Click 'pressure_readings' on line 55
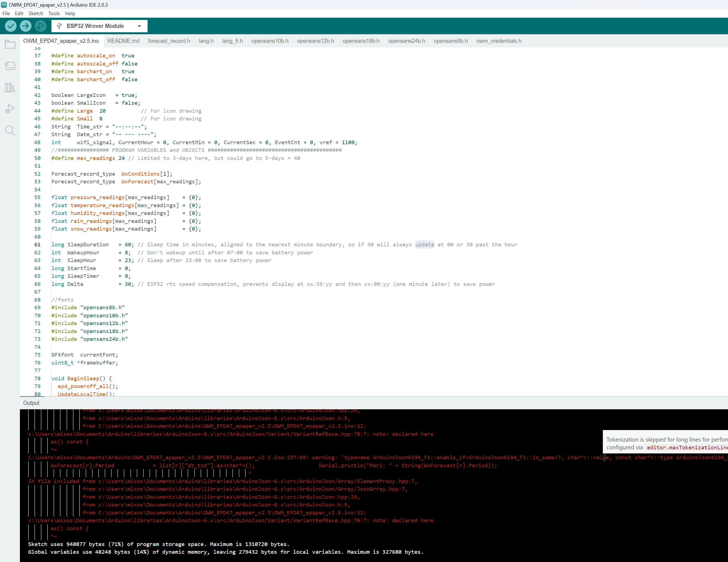728x562 pixels. 97,197
